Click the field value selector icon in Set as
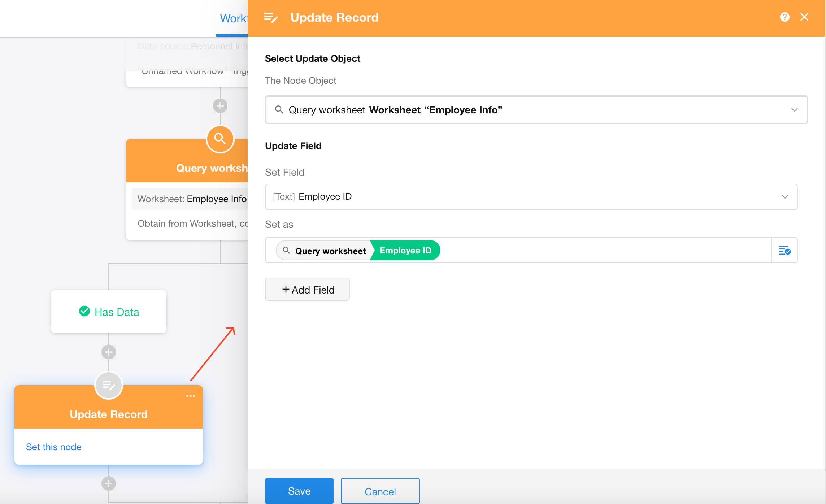Viewport: 826px width, 504px height. pos(784,250)
